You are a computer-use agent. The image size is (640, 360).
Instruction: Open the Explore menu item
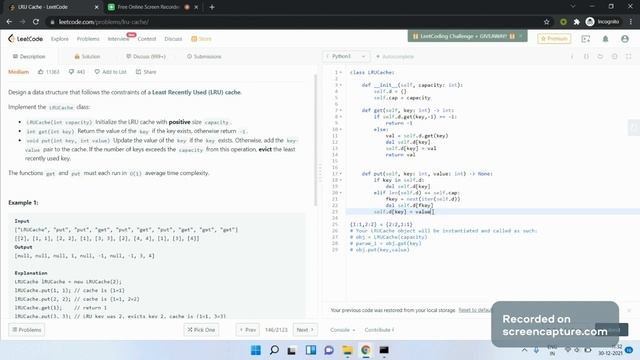[60, 39]
